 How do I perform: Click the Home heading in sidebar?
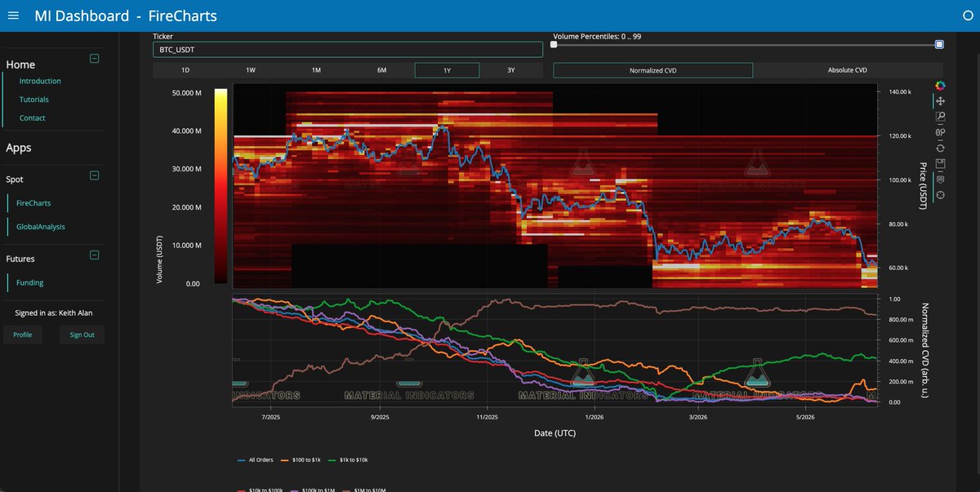(20, 64)
